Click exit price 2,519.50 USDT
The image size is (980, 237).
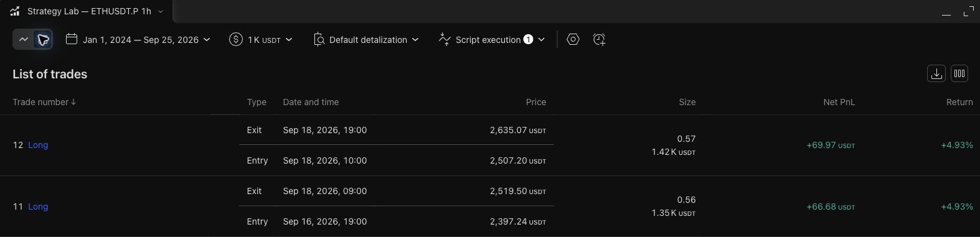click(518, 192)
